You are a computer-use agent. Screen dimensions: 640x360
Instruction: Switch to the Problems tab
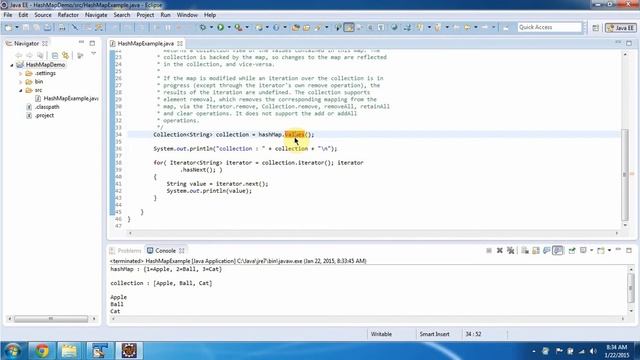[126, 251]
